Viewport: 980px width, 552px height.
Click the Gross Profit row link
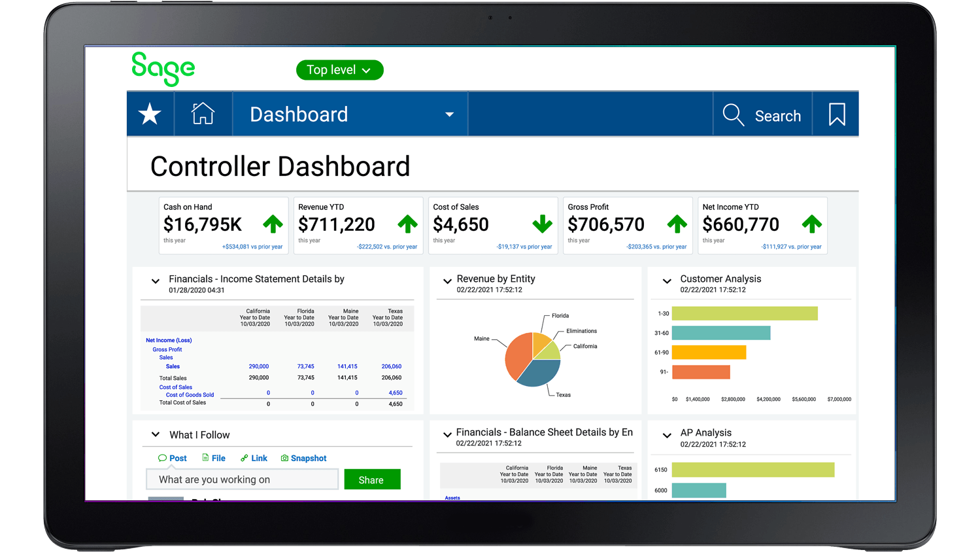(x=167, y=350)
